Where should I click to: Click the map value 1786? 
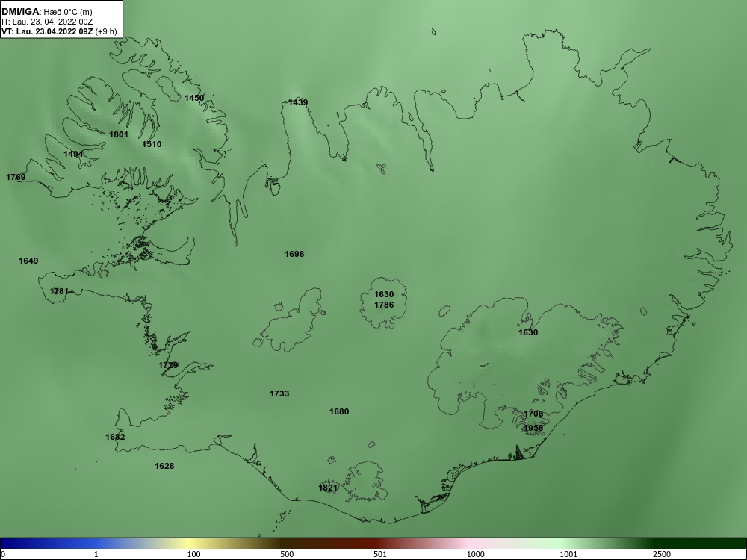(x=384, y=305)
